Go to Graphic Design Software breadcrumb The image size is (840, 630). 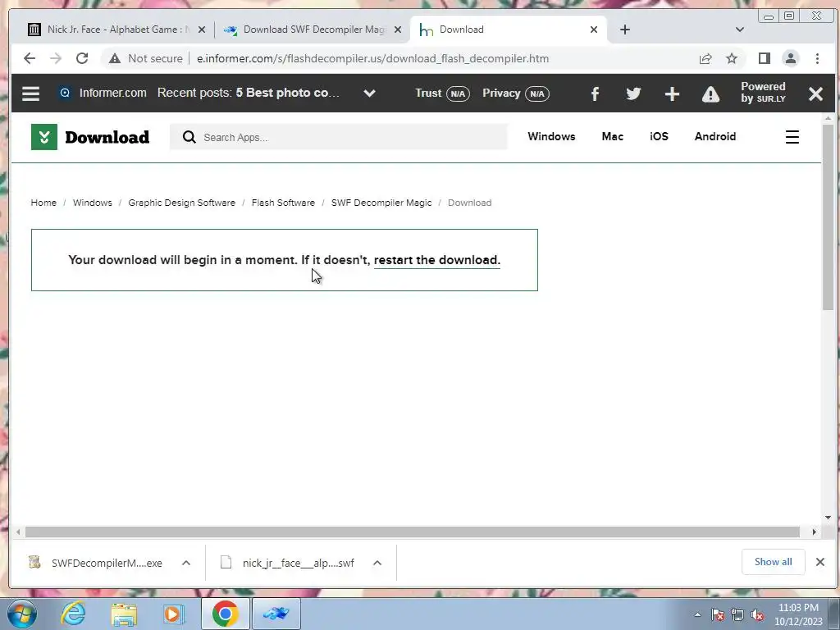click(181, 203)
